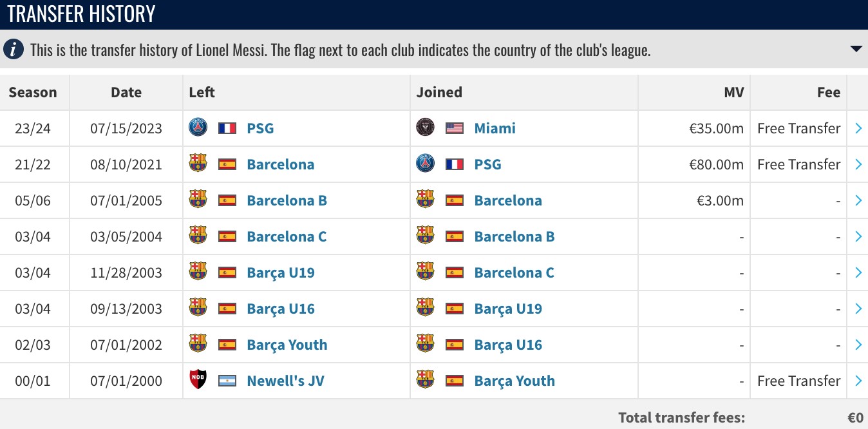This screenshot has height=429, width=868.
Task: Click the Fee column header
Action: [x=828, y=92]
